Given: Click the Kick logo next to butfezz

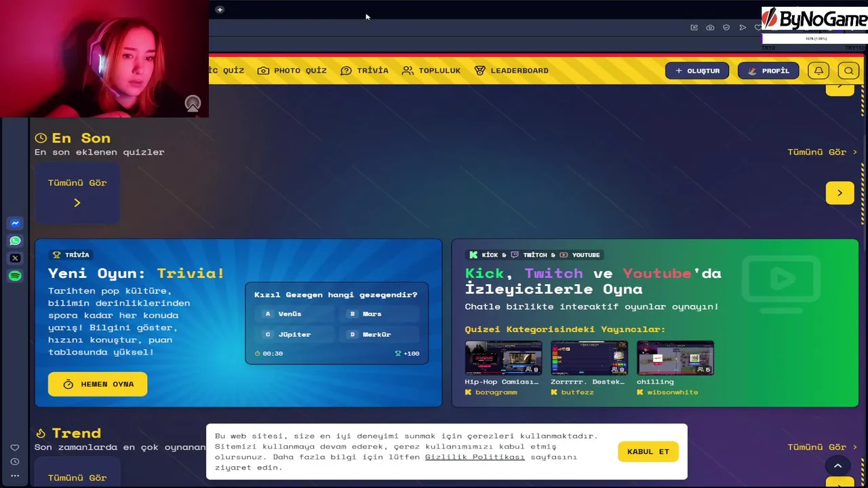Looking at the screenshot, I should (x=554, y=392).
